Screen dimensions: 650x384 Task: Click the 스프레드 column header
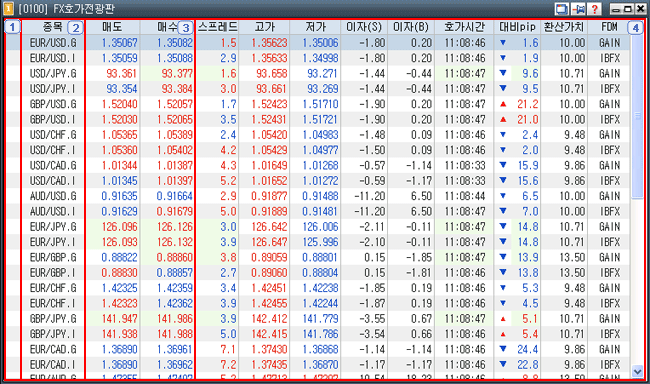click(x=217, y=27)
